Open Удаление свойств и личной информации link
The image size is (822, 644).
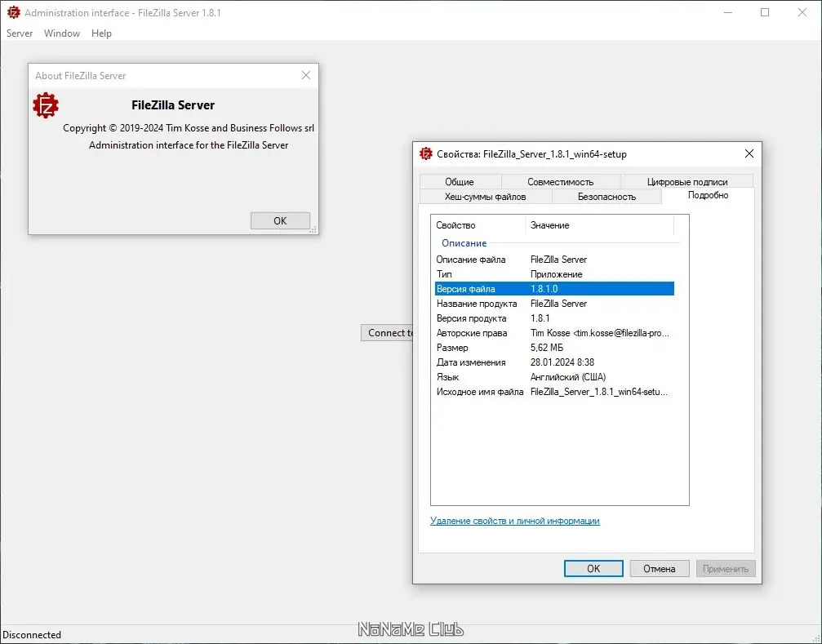(515, 521)
